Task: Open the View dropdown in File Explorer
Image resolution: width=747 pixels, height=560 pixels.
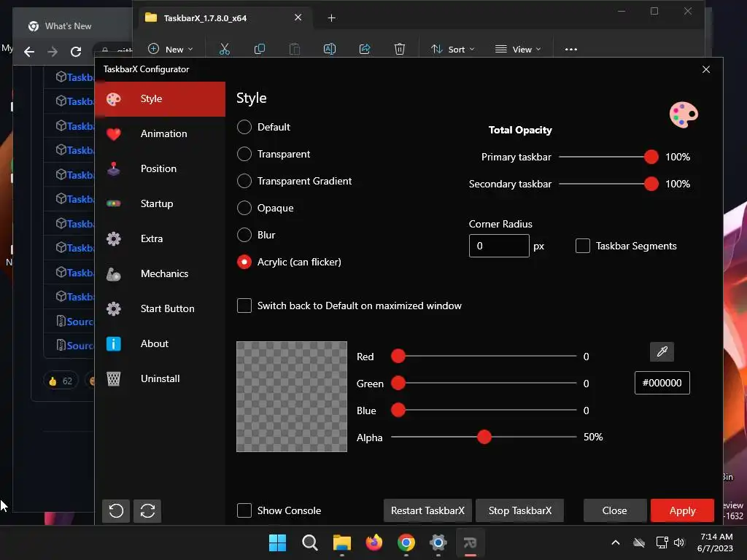Action: pyautogui.click(x=518, y=49)
